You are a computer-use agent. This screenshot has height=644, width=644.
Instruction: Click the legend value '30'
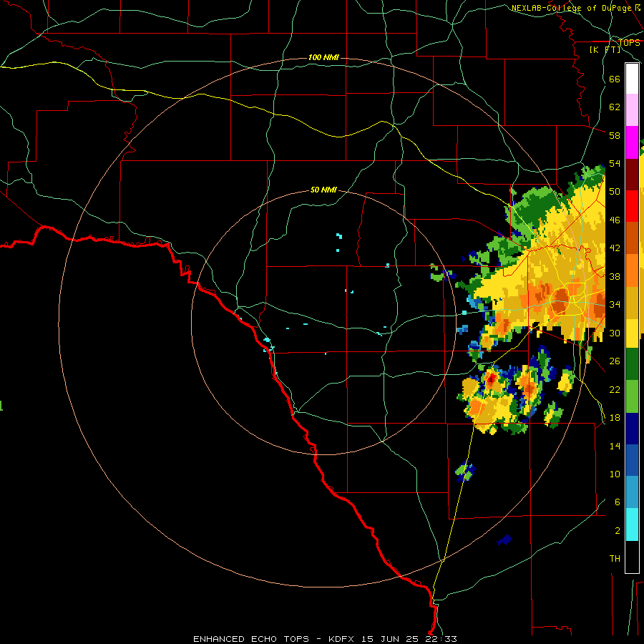click(615, 333)
